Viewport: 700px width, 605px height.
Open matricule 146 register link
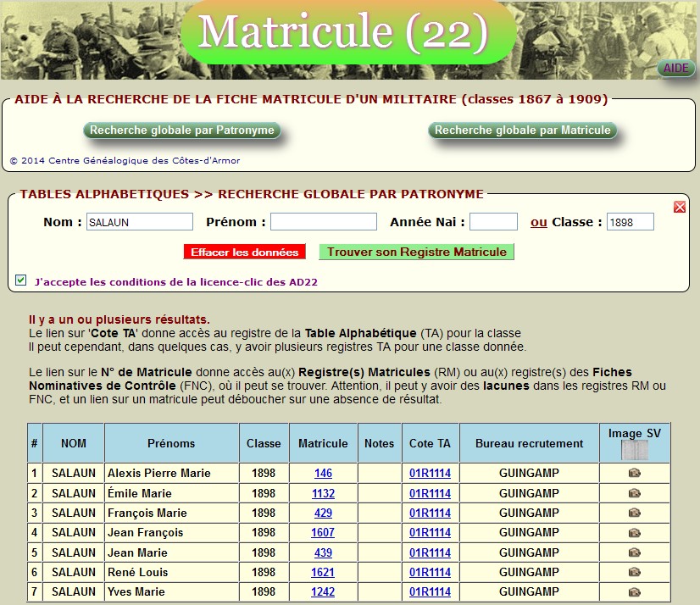(323, 474)
